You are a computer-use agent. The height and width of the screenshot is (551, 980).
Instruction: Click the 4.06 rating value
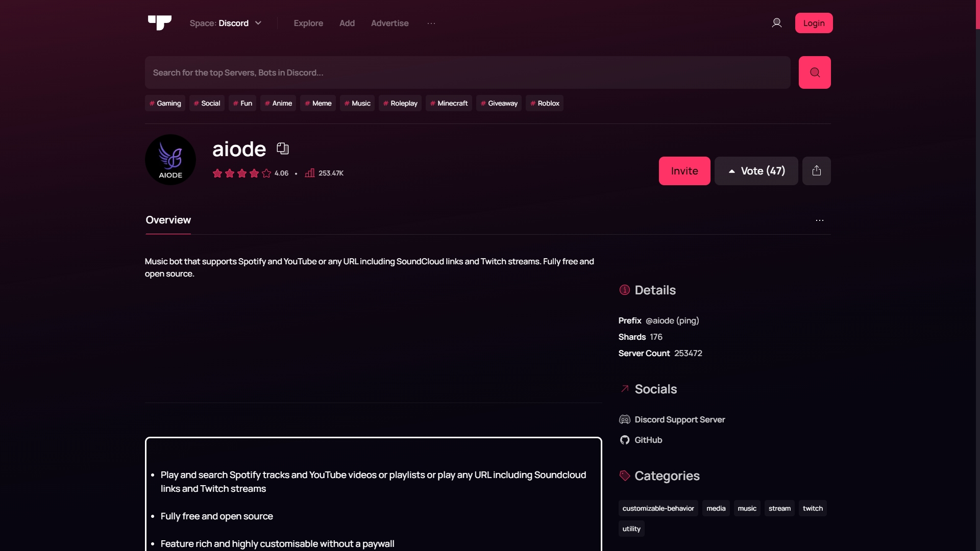pos(281,173)
